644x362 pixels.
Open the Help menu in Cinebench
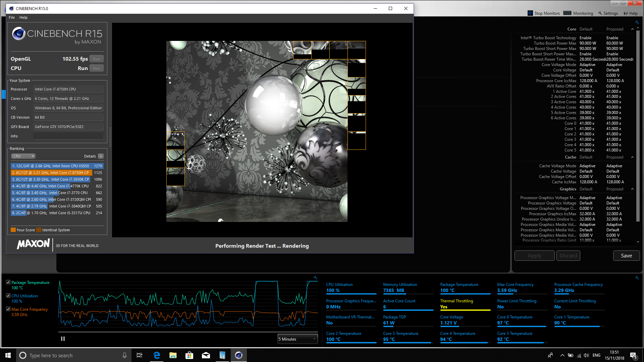(23, 17)
